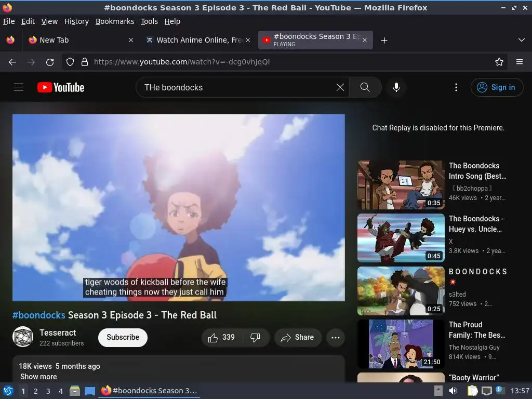The height and width of the screenshot is (399, 532).
Task: Show desktop via taskbar icon
Action: click(89, 391)
